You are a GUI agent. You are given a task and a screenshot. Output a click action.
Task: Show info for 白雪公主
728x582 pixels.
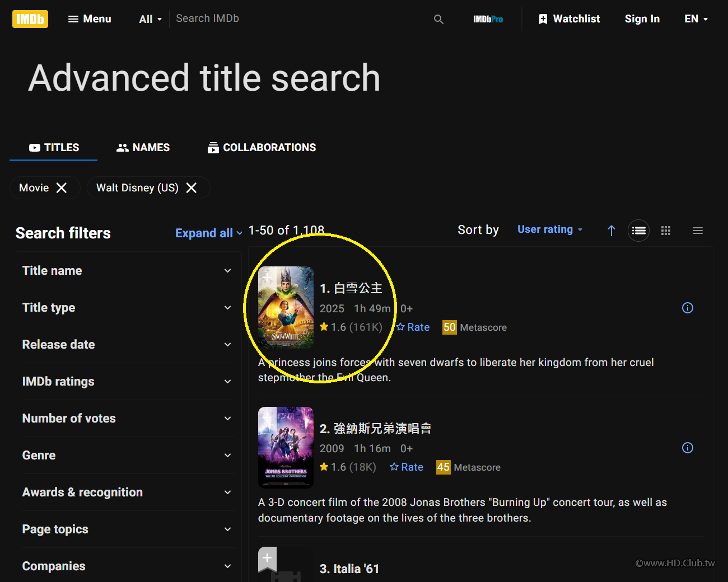point(688,308)
